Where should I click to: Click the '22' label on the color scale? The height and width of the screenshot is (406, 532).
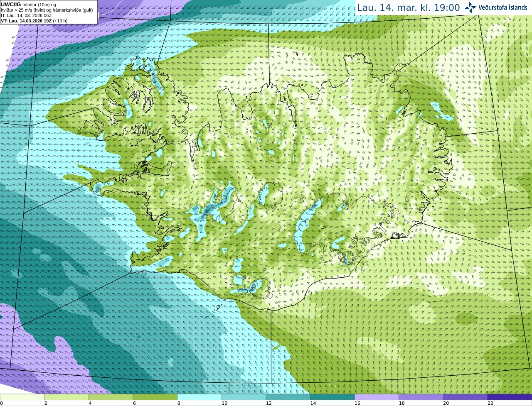point(490,403)
